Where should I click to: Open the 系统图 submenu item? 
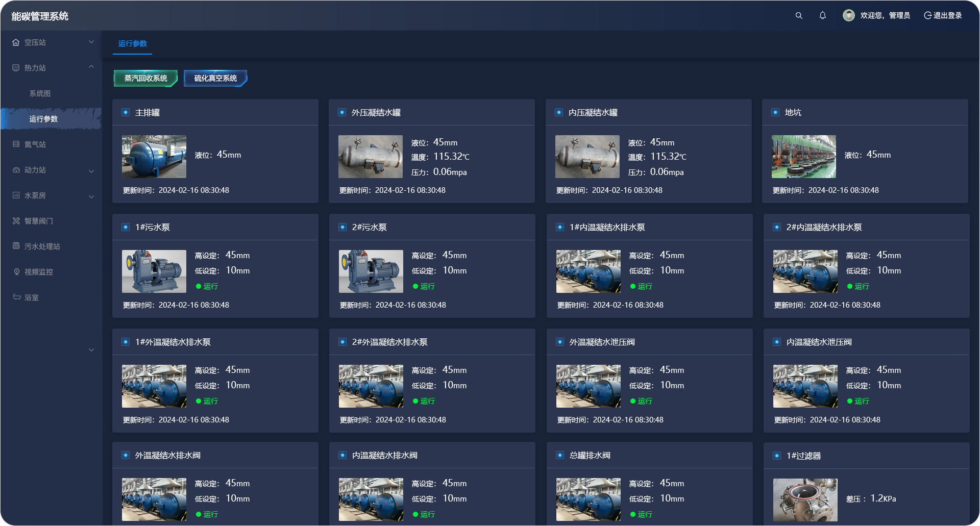(x=40, y=93)
